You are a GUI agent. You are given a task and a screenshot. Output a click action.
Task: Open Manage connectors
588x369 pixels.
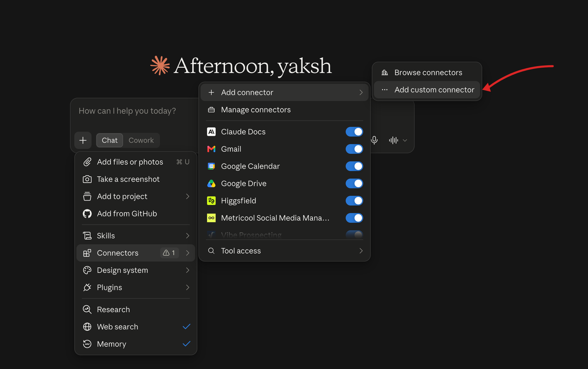point(285,110)
